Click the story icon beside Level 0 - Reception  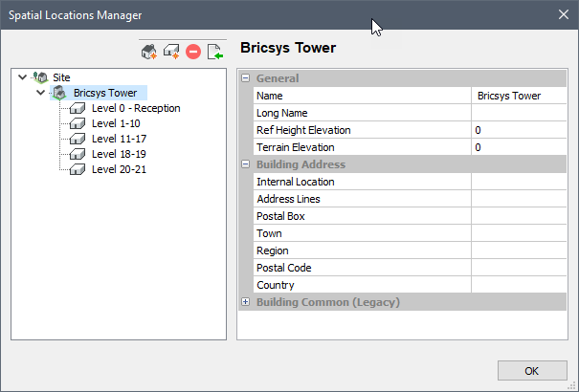pyautogui.click(x=78, y=108)
